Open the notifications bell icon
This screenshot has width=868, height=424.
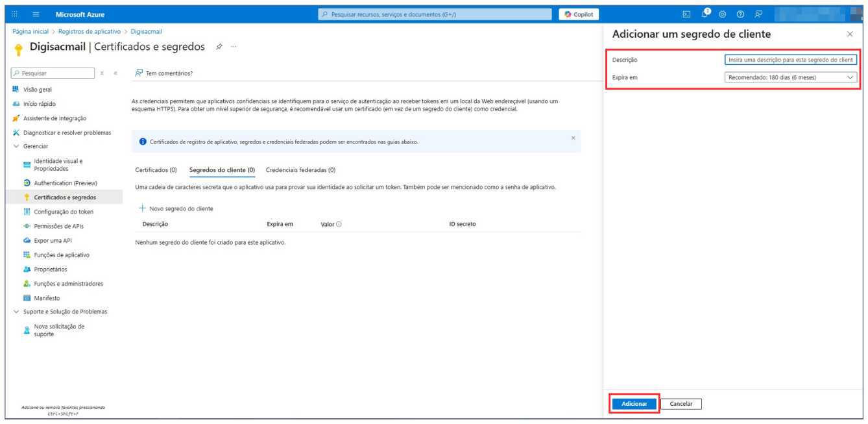pos(705,14)
